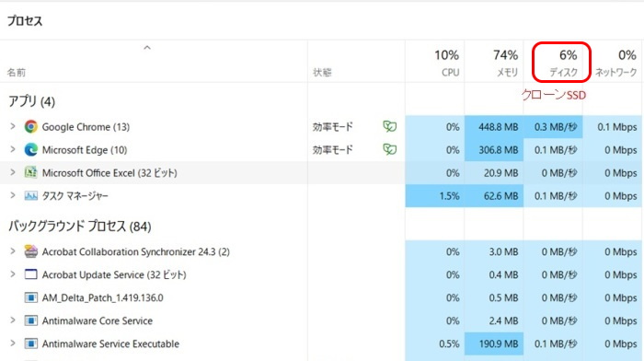Click Antimalware Core Service 2.4 MB cell
Viewport: 644px width, 361px height.
494,320
